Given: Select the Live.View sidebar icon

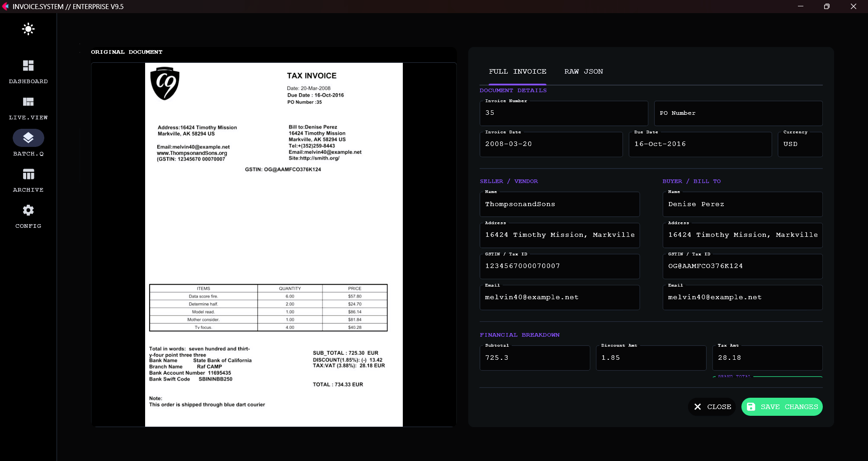Looking at the screenshot, I should tap(28, 107).
